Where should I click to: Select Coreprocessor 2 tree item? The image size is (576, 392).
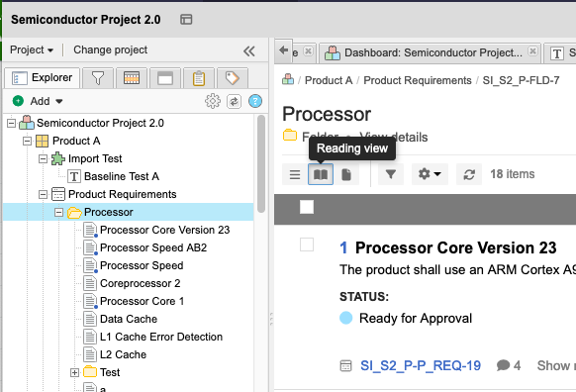(140, 283)
